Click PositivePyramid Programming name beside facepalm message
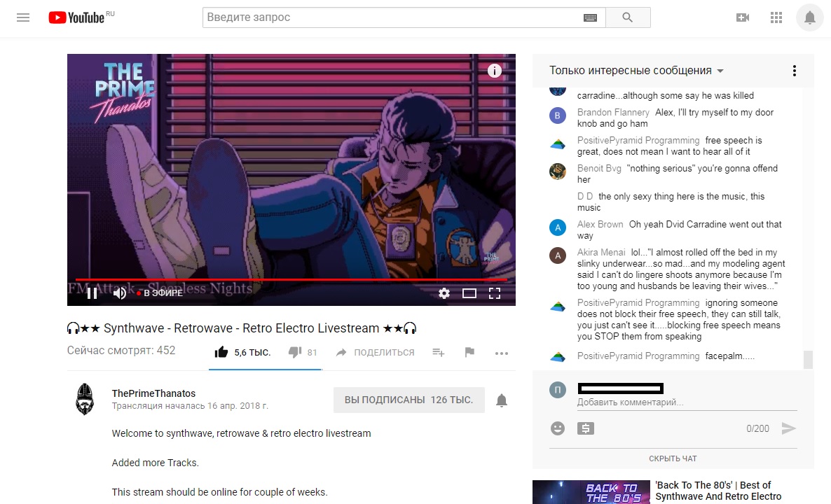831x504 pixels. [638, 356]
